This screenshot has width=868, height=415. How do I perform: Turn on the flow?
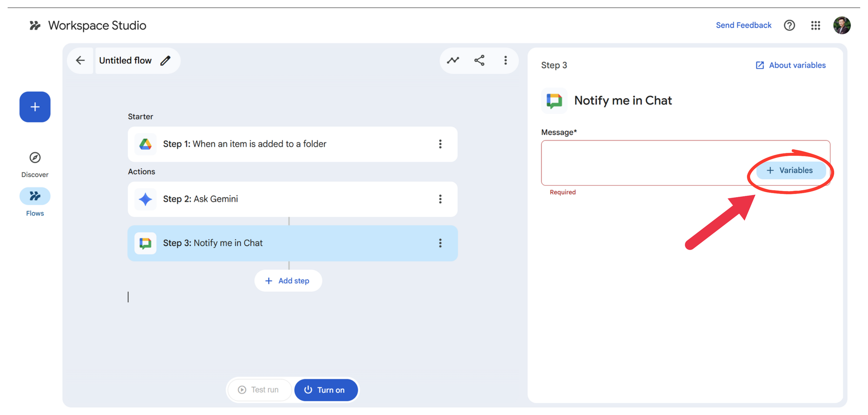(x=326, y=390)
